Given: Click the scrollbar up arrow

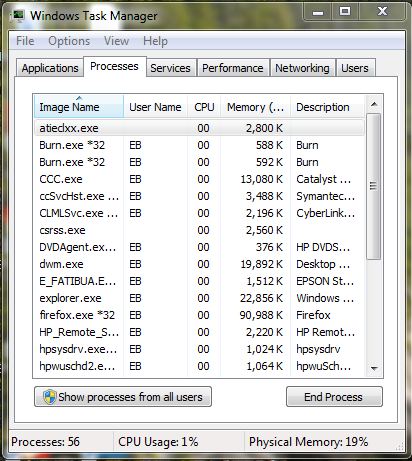Looking at the screenshot, I should [x=374, y=104].
